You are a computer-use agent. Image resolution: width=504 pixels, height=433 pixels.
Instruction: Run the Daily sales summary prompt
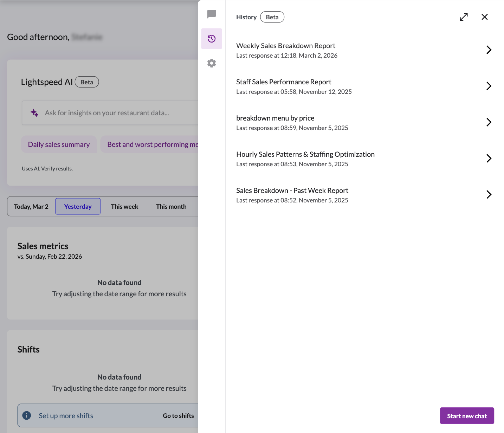pos(59,144)
